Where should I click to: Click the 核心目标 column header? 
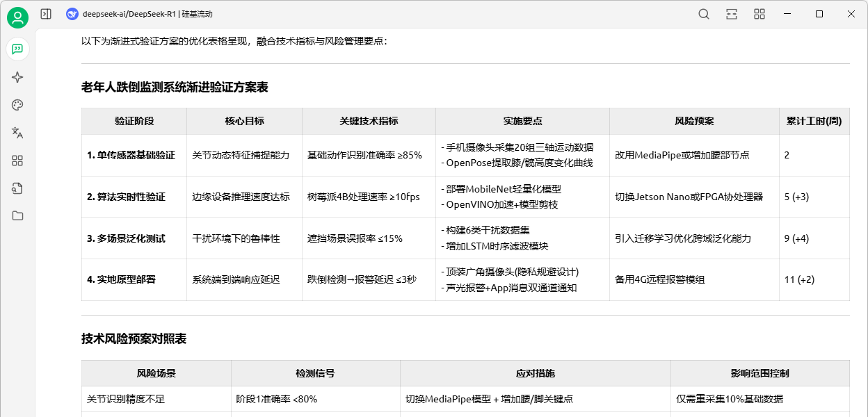coord(245,121)
